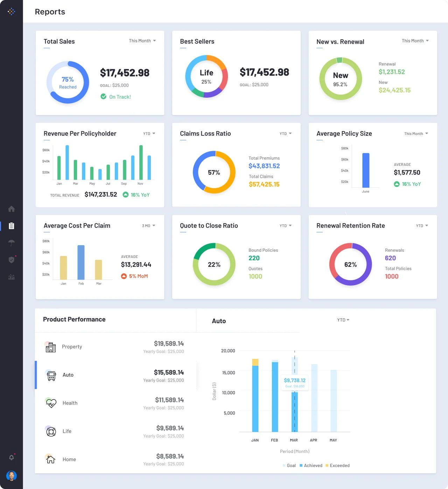Expand Total Sales This Month dropdown
Viewport: 448px width, 489px height.
point(142,41)
